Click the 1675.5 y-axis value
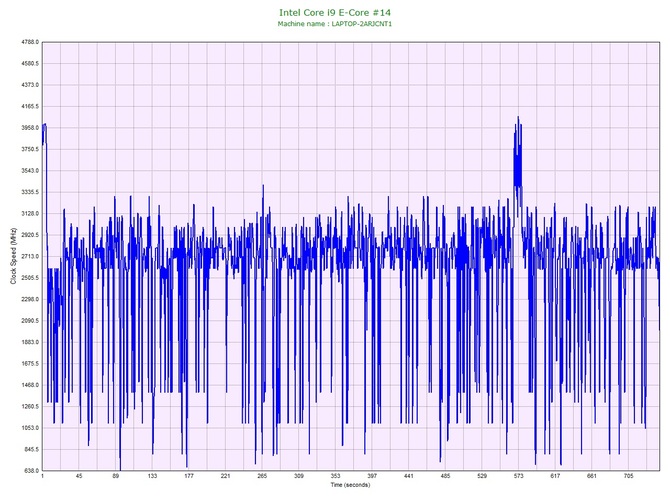 pyautogui.click(x=30, y=364)
